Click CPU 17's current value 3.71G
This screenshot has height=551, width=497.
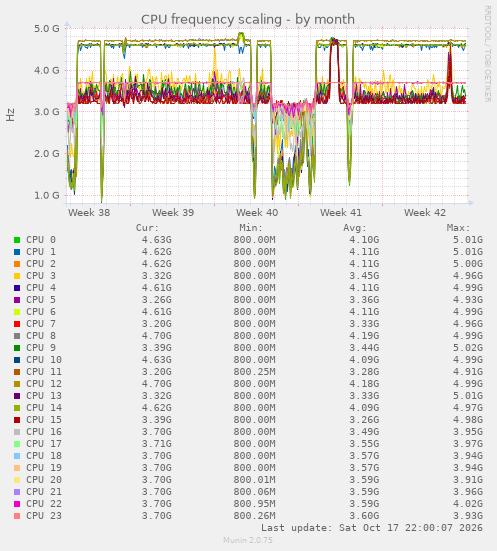coord(157,444)
